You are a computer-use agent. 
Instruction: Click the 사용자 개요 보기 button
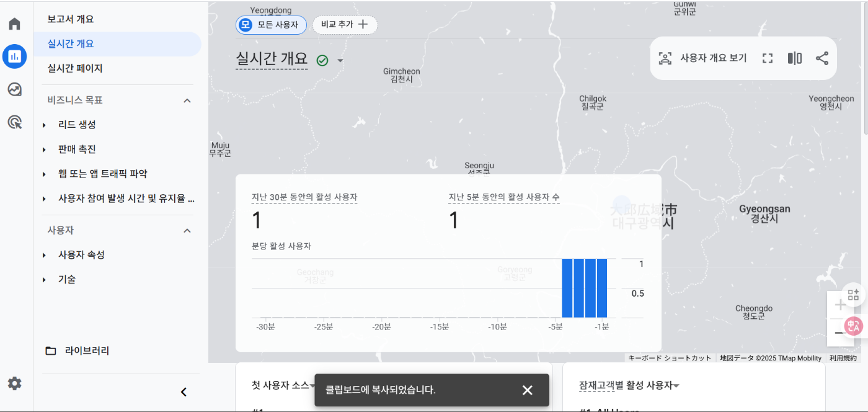703,58
